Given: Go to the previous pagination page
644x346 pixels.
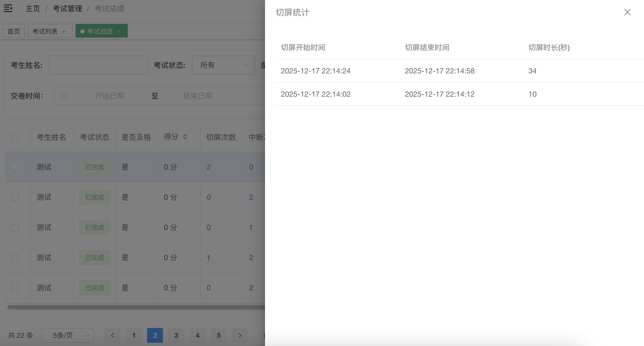Looking at the screenshot, I should pos(112,335).
